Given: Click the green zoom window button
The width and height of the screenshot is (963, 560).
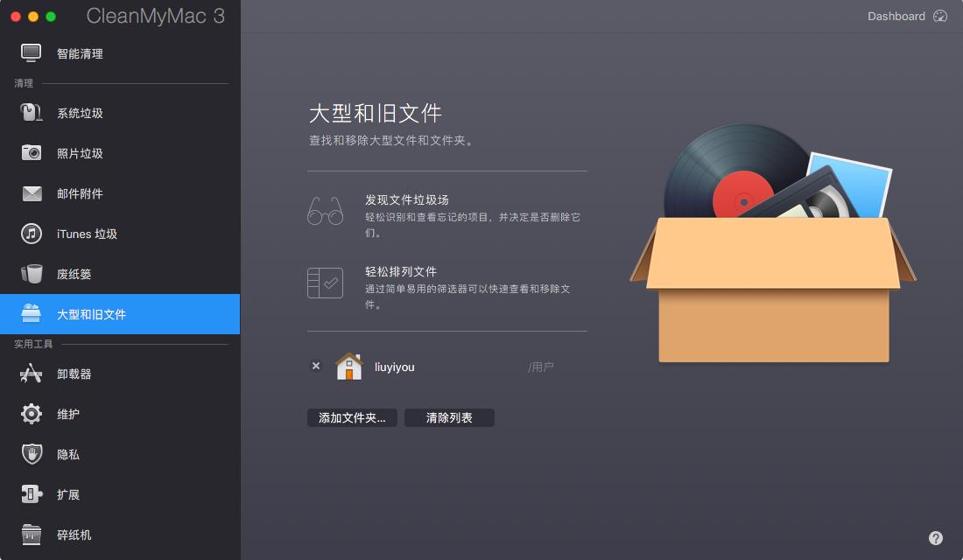Looking at the screenshot, I should click(51, 17).
